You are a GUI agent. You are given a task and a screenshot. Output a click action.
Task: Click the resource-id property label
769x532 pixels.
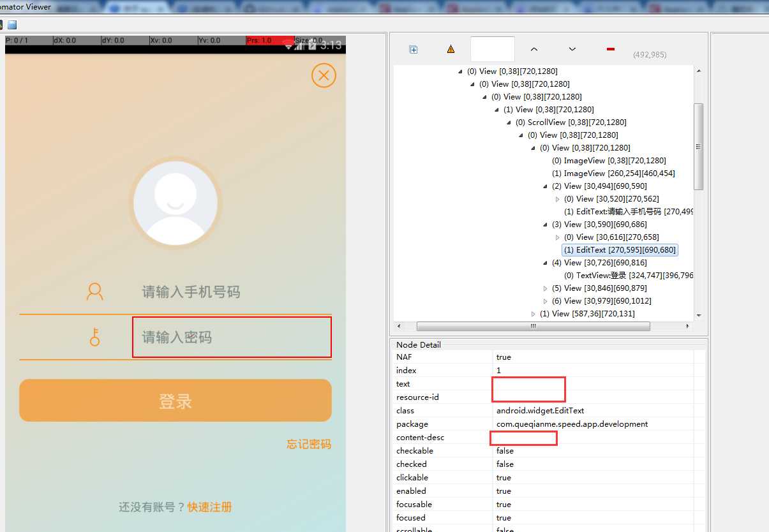tap(417, 397)
